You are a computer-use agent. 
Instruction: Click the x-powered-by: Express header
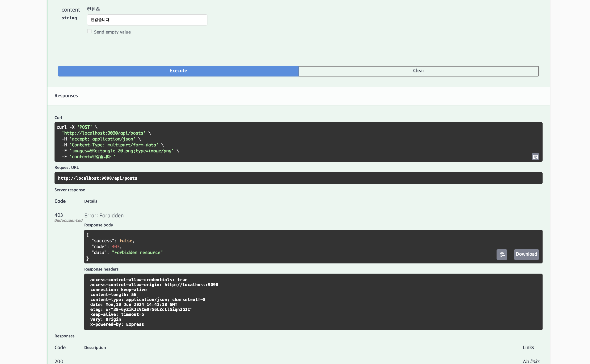pos(117,324)
